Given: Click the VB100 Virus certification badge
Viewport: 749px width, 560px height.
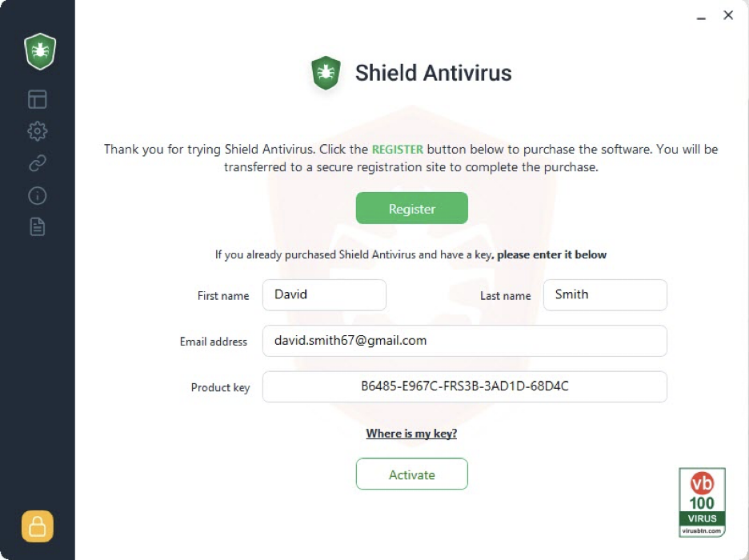Looking at the screenshot, I should tap(702, 502).
